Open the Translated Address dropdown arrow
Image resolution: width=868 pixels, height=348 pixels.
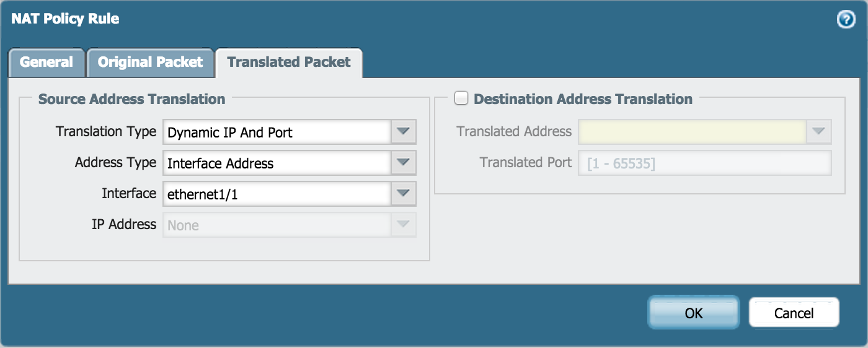[818, 132]
